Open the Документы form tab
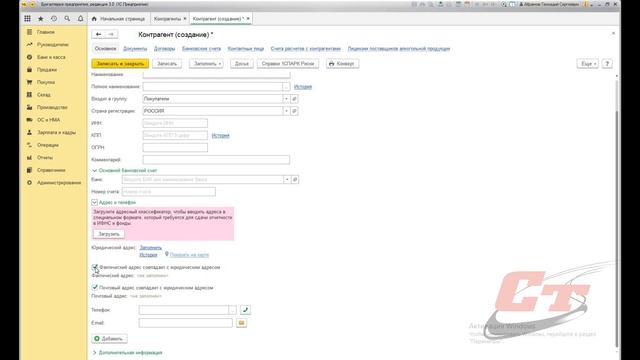Image resolution: width=640 pixels, height=360 pixels. point(135,49)
